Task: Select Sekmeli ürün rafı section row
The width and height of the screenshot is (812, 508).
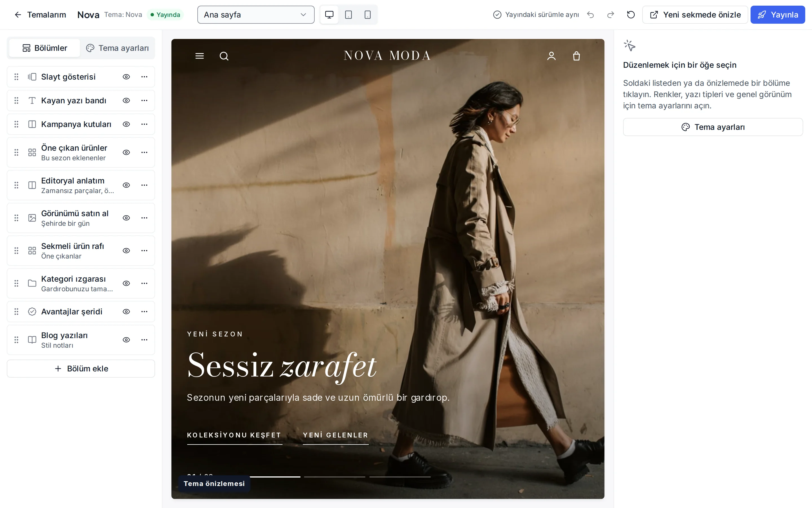Action: tap(81, 251)
